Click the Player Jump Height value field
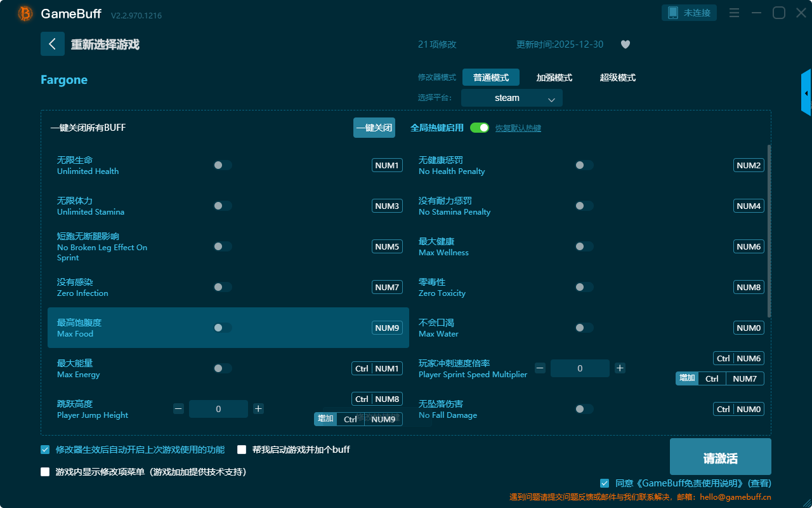Image resolution: width=812 pixels, height=508 pixels. tap(218, 409)
